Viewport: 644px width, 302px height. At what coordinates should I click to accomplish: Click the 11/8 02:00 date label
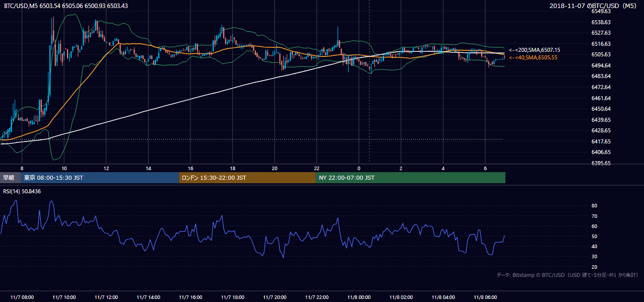click(401, 297)
